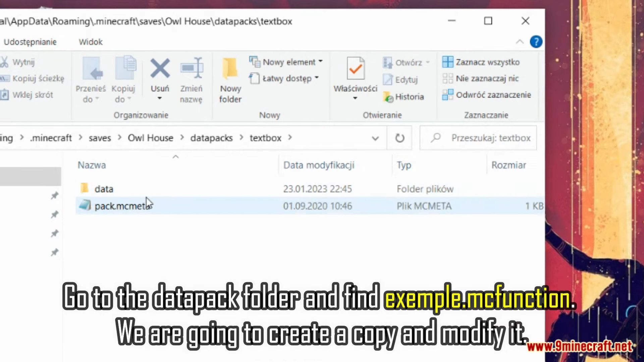
Task: Click Odwróć zaznaczenie
Action: coord(487,95)
